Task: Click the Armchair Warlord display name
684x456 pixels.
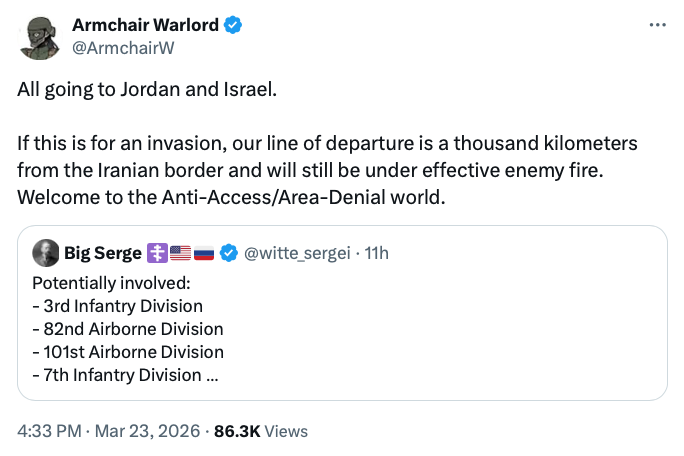Action: pos(146,25)
